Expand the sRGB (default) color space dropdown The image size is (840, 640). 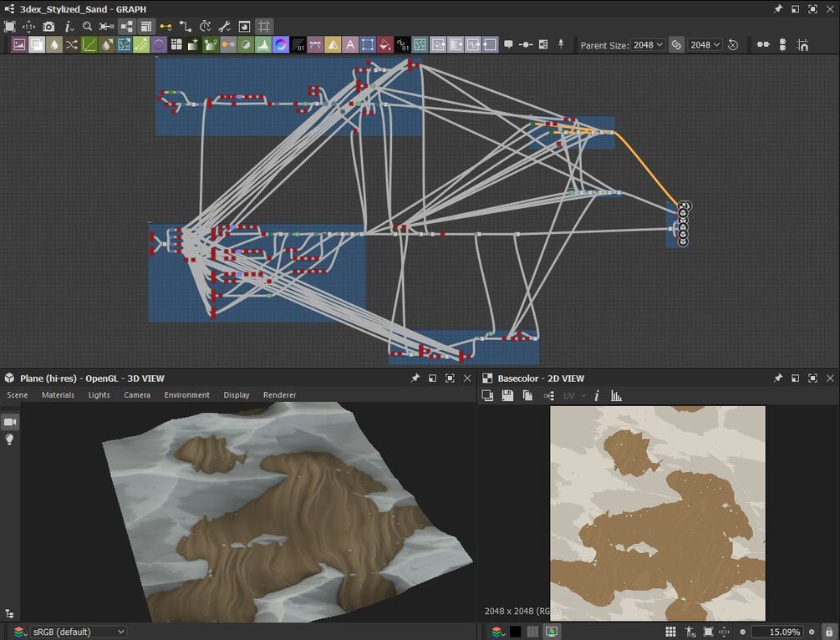[79, 632]
